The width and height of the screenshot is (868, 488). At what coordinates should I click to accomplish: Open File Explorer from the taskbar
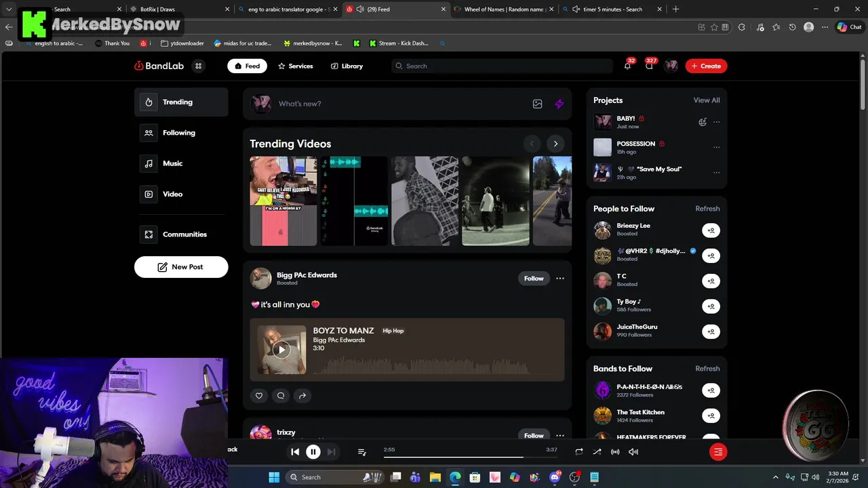[435, 477]
